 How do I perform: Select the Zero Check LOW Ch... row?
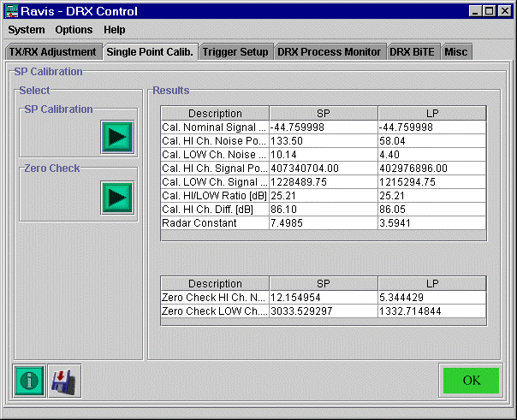[324, 311]
